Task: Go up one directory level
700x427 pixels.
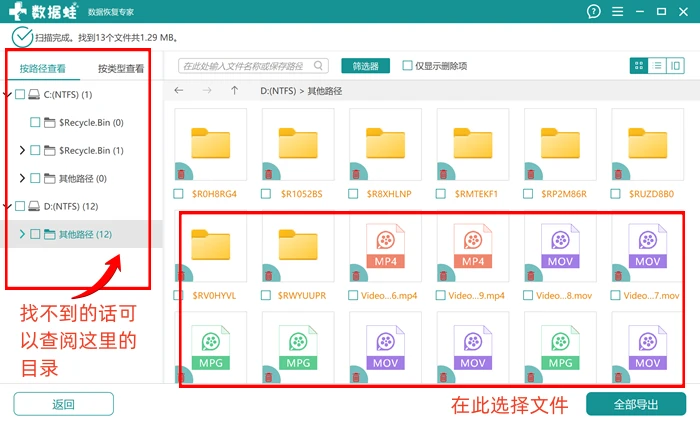Action: 234,91
